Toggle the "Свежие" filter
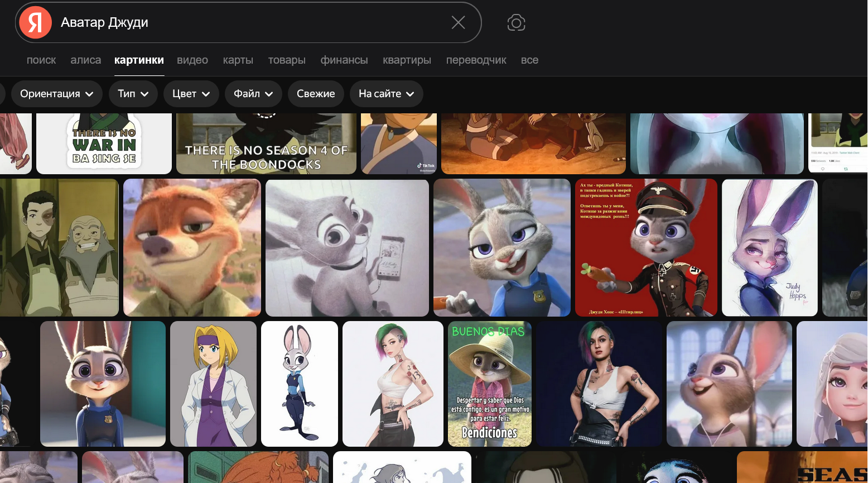 coord(316,94)
